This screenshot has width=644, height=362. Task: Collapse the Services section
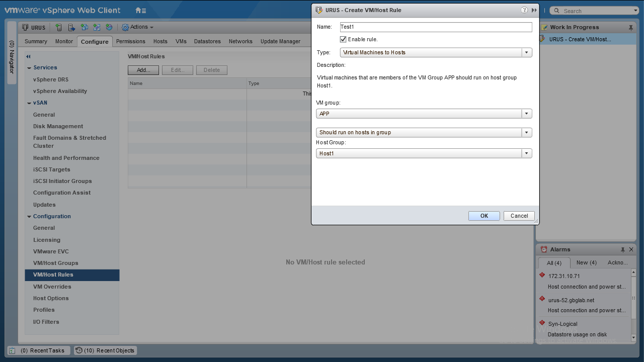click(29, 68)
